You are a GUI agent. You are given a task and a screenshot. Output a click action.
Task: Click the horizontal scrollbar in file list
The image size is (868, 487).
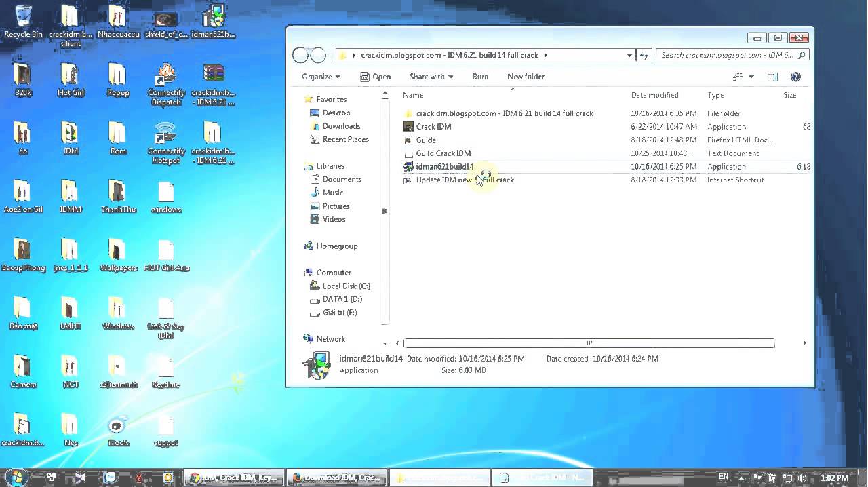(x=589, y=343)
